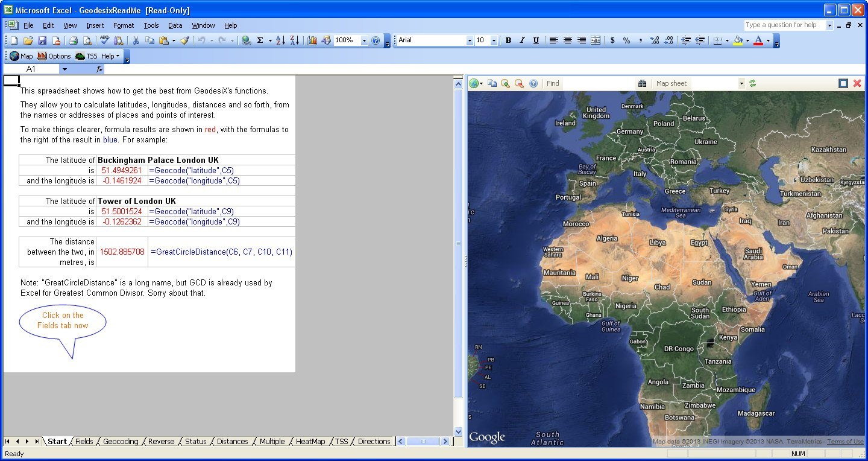The image size is (868, 461).
Task: Switch to the HeatMap sheet tab
Action: point(310,441)
